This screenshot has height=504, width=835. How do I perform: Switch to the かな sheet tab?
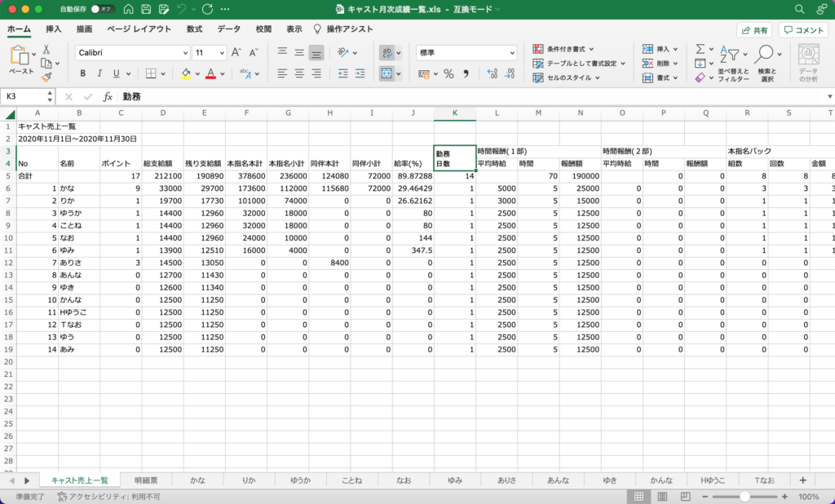(x=197, y=480)
